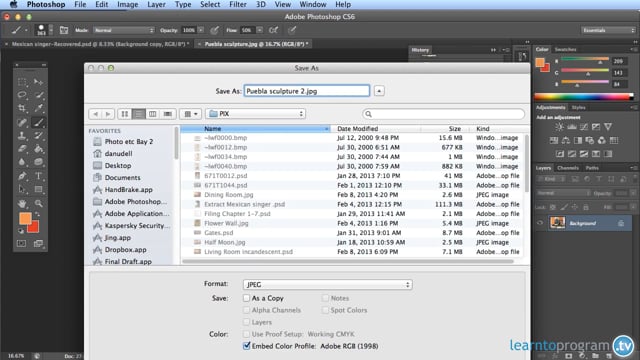
Task: Open the Essentials workspace dropdown
Action: (x=608, y=30)
